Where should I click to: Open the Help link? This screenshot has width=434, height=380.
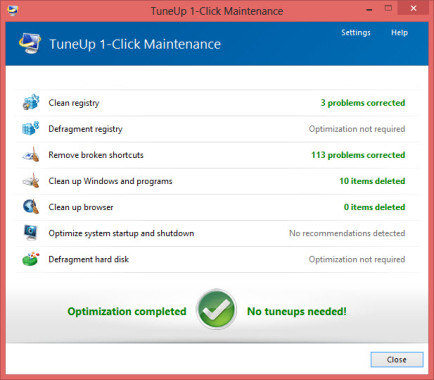[x=399, y=33]
